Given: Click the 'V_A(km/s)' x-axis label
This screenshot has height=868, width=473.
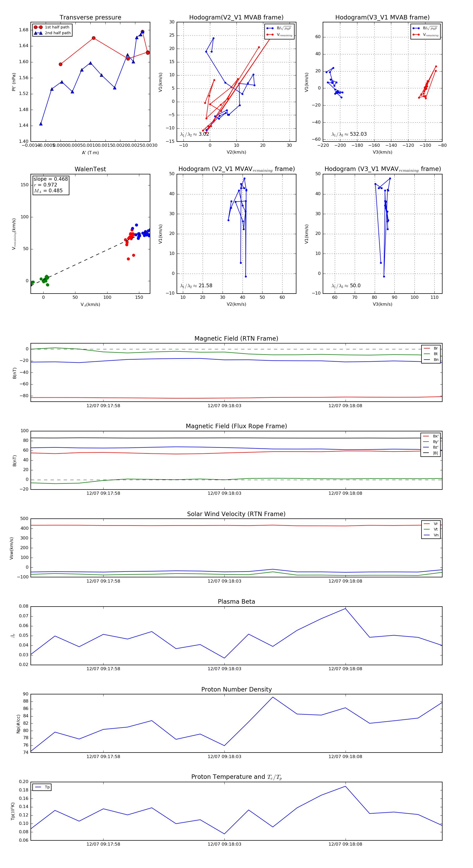Looking at the screenshot, I should tap(90, 304).
